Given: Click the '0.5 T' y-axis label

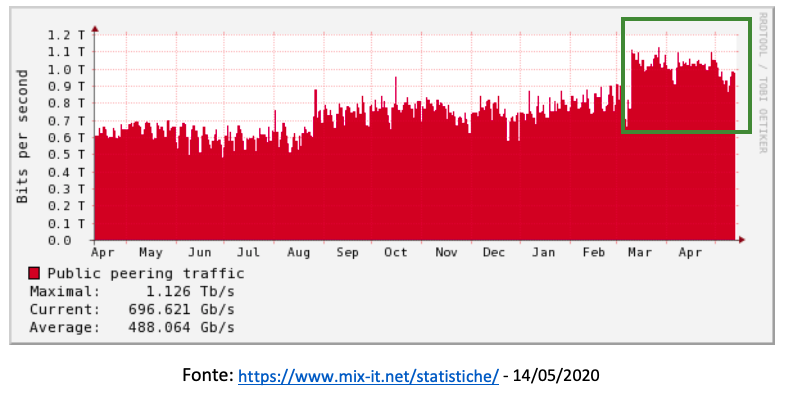Looking at the screenshot, I should click(x=67, y=155).
